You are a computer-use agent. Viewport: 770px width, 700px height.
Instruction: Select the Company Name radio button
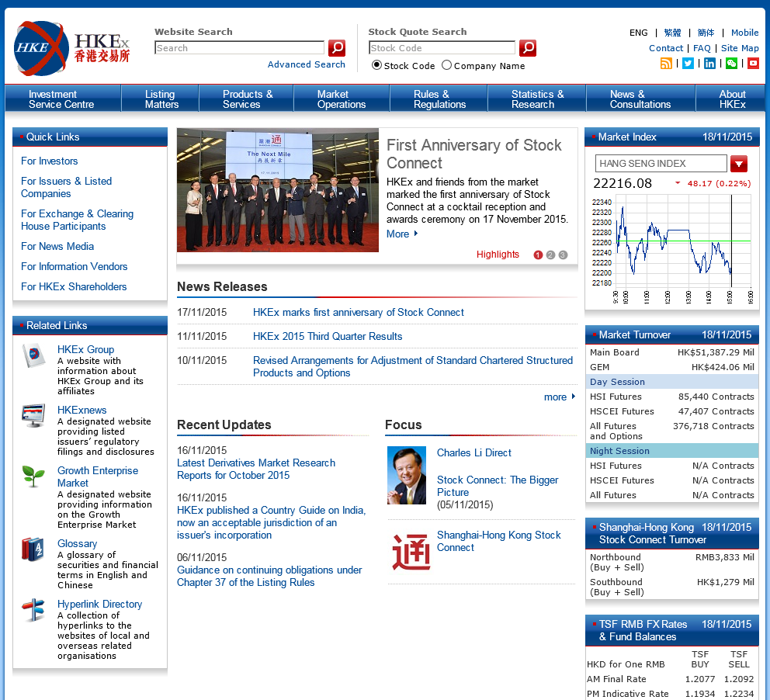pyautogui.click(x=446, y=65)
